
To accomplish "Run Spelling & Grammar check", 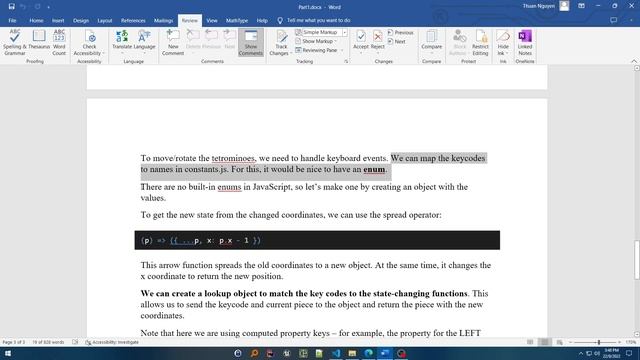I will click(14, 42).
